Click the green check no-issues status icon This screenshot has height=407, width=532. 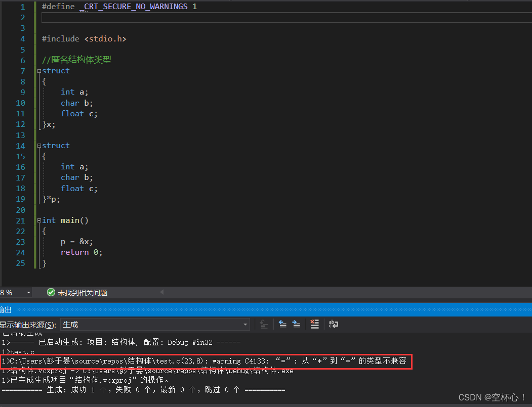[x=51, y=292]
